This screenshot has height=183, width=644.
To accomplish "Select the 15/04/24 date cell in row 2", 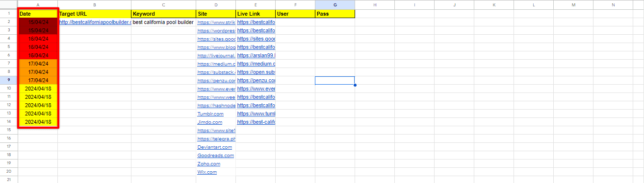I will coord(38,23).
